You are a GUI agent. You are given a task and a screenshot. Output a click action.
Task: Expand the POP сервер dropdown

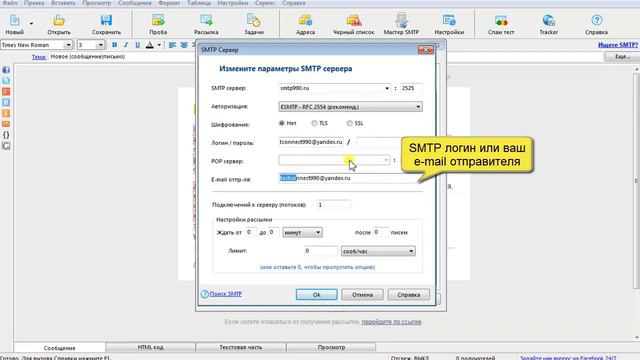[386, 160]
